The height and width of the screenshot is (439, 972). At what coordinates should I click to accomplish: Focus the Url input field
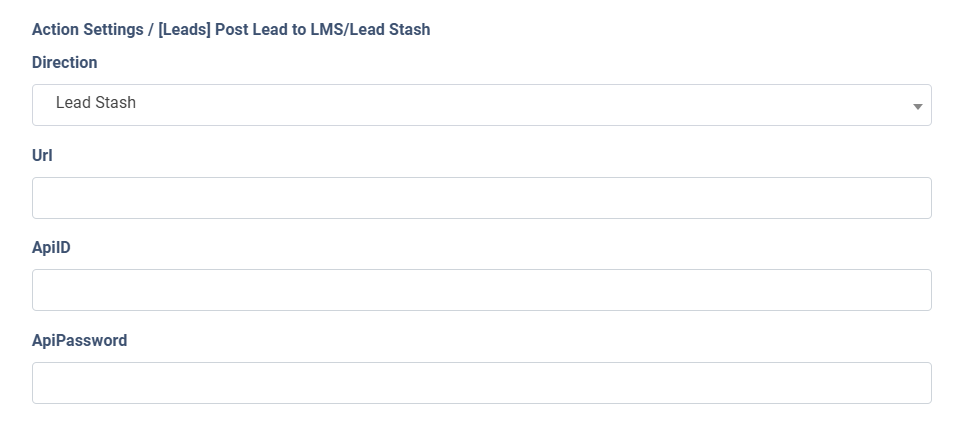coord(481,198)
